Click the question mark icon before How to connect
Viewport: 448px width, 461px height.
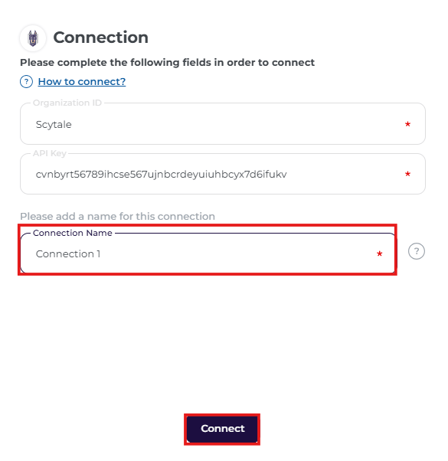coord(26,82)
